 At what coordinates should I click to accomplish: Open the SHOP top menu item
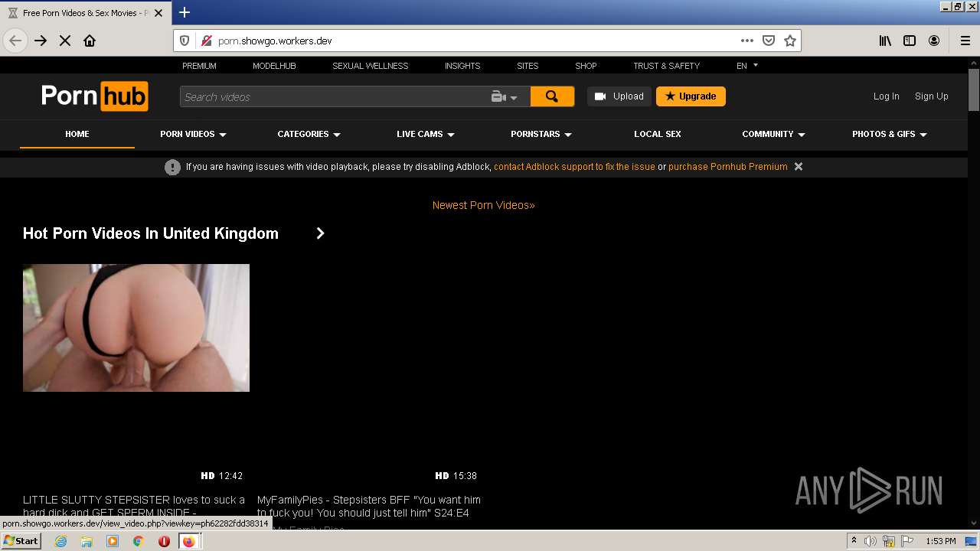[x=586, y=66]
